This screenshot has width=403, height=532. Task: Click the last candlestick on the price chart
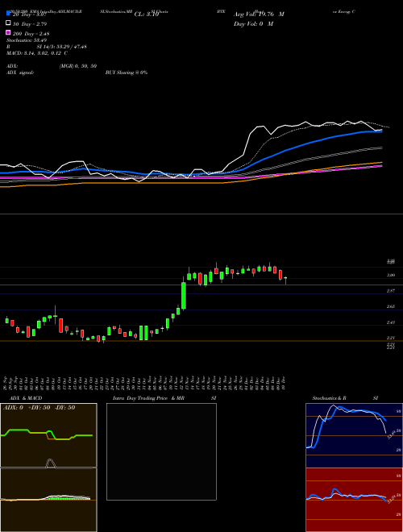pos(285,281)
